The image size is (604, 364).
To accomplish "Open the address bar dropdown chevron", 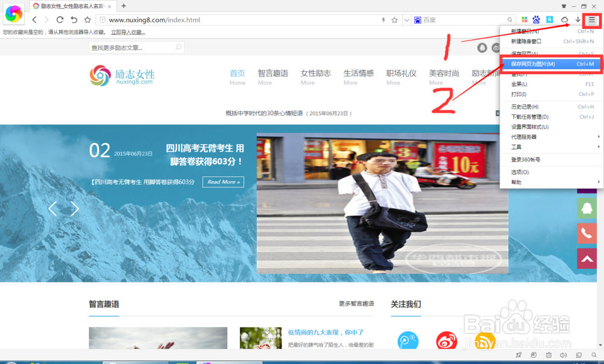I will (x=406, y=19).
